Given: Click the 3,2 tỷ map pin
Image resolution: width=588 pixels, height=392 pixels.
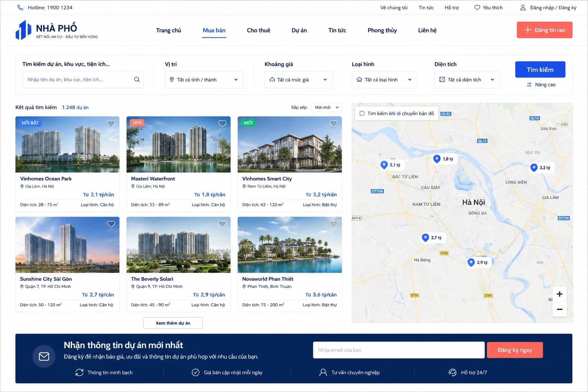Looking at the screenshot, I should pos(534,167).
